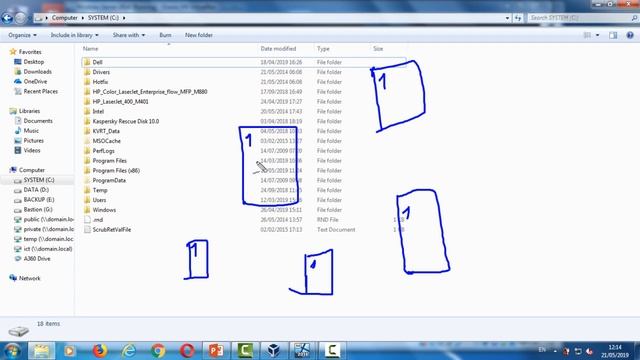Click the New folder button

[199, 35]
